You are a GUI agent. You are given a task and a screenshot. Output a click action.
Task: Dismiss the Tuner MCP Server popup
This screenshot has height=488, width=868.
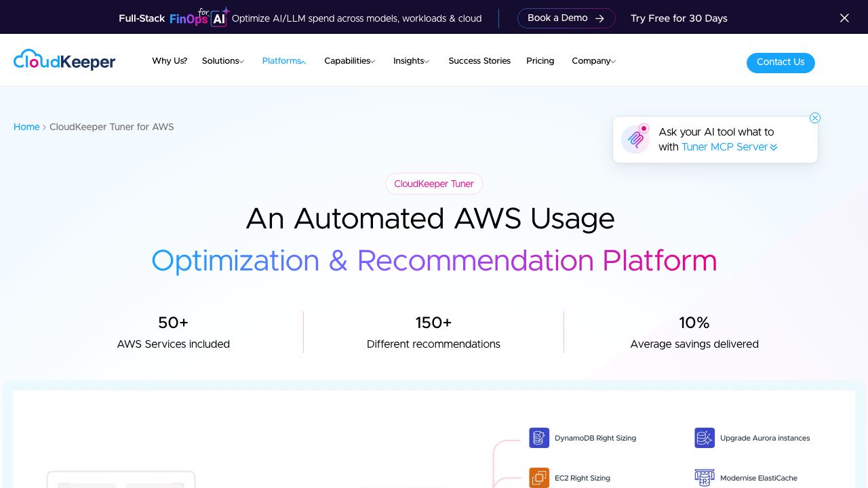pyautogui.click(x=815, y=118)
